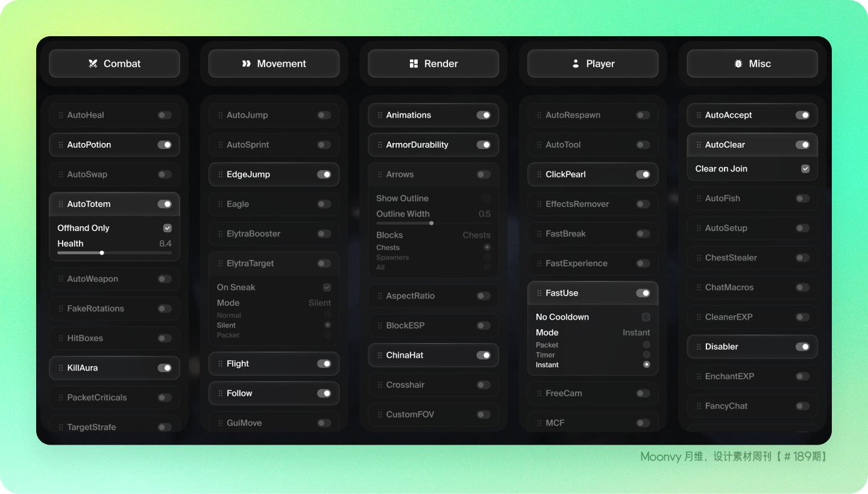Click the Flight module name
The width and height of the screenshot is (868, 494).
pos(237,364)
